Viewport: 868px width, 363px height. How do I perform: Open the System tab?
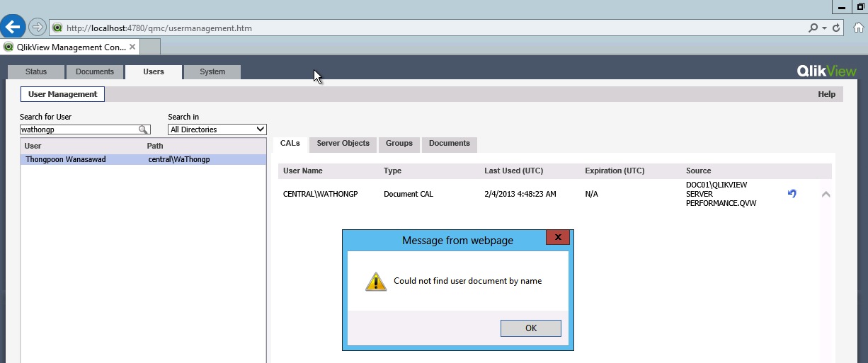212,71
